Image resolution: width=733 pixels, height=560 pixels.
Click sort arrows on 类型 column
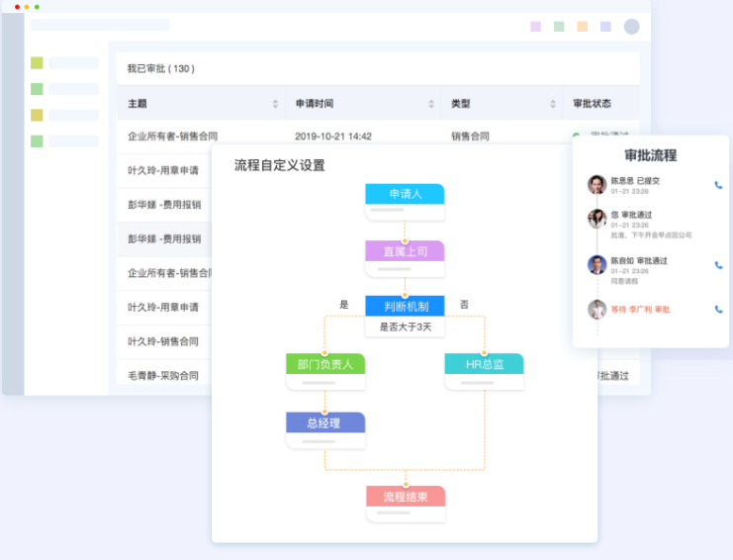point(552,104)
